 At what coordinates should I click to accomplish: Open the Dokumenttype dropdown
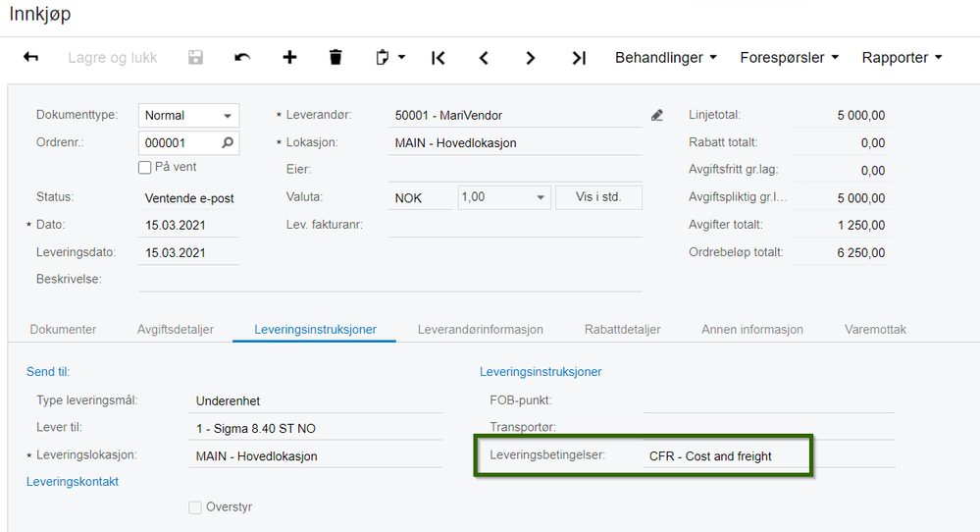coord(228,116)
